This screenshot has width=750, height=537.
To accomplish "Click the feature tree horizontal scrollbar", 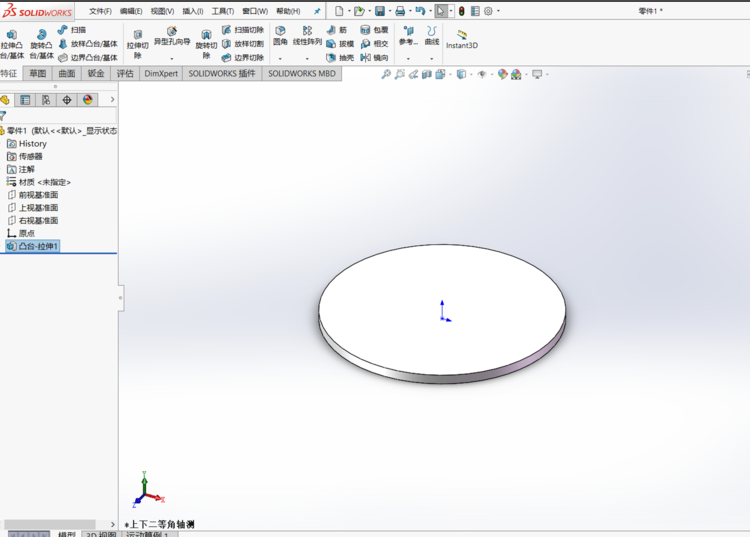I will click(x=50, y=524).
